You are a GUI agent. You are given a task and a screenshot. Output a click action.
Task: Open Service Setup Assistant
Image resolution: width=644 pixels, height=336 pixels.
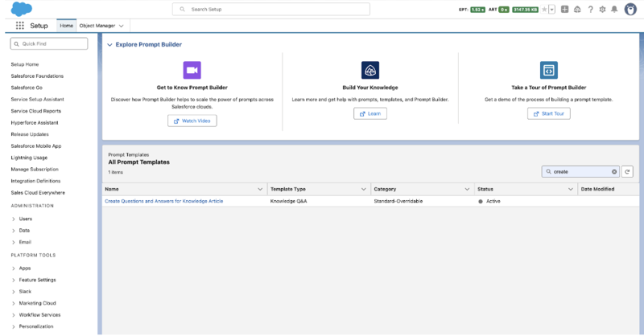tap(37, 100)
